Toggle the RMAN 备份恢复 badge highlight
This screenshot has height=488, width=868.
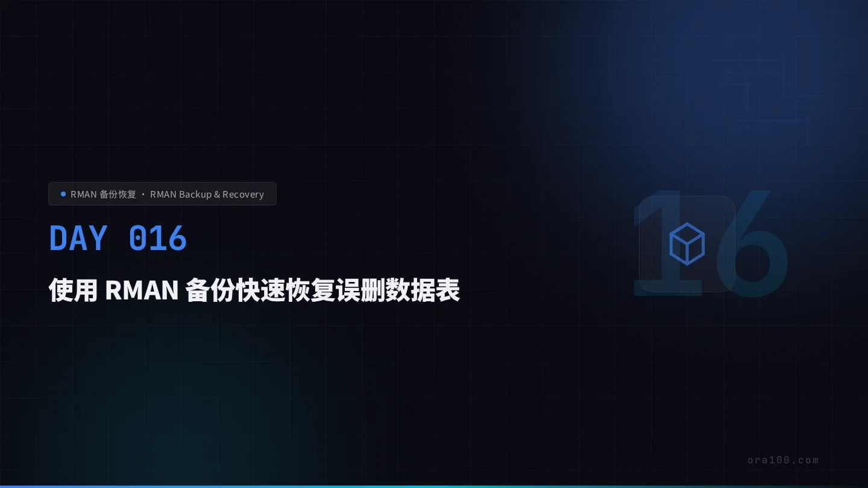[103, 194]
